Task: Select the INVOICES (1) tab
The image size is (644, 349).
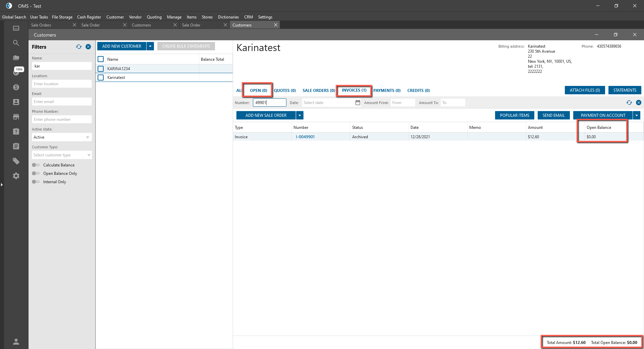Action: 354,90
